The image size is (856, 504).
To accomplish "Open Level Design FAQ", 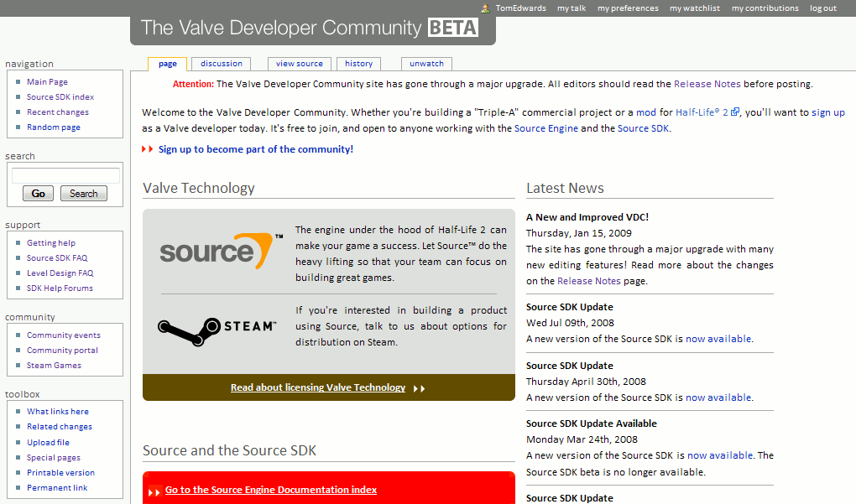I will 60,273.
